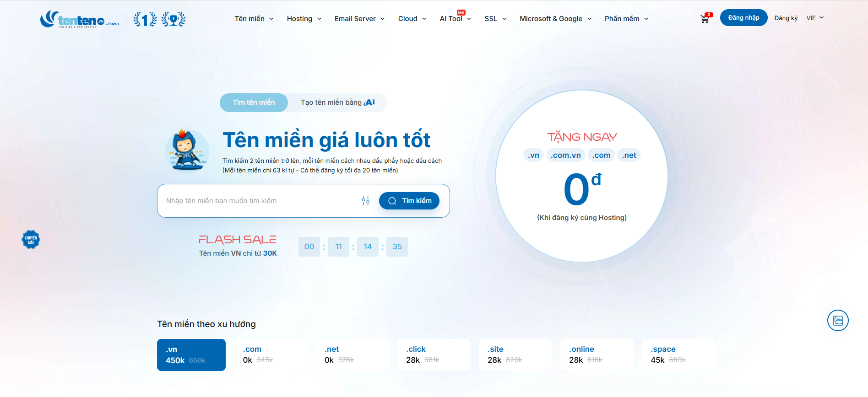Click the Khuyến Mãi promotion badge

[31, 240]
